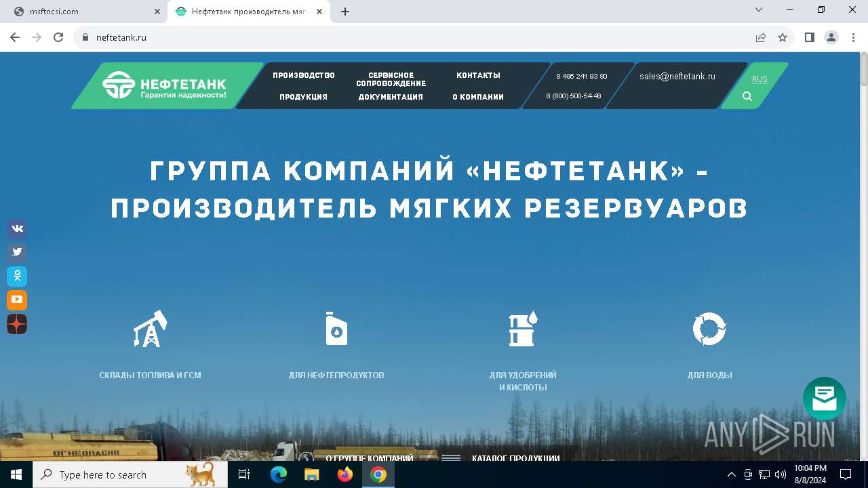Image resolution: width=868 pixels, height=488 pixels.
Task: Open ПРОИЗВОДСТВО menu item
Action: (304, 75)
